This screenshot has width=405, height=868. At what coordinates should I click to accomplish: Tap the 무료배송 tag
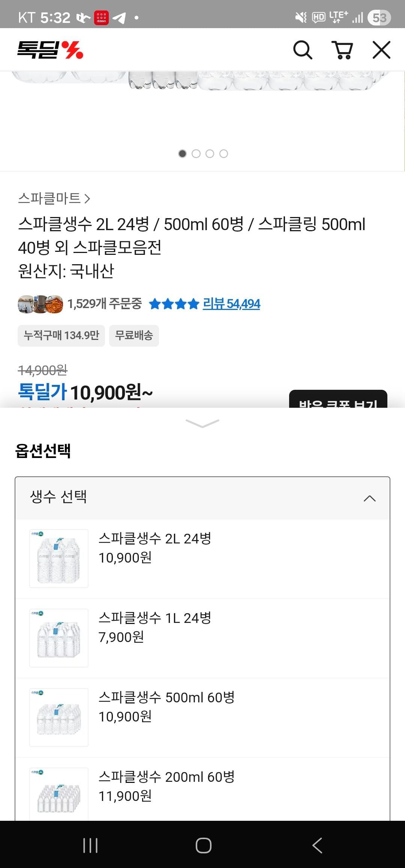[134, 335]
